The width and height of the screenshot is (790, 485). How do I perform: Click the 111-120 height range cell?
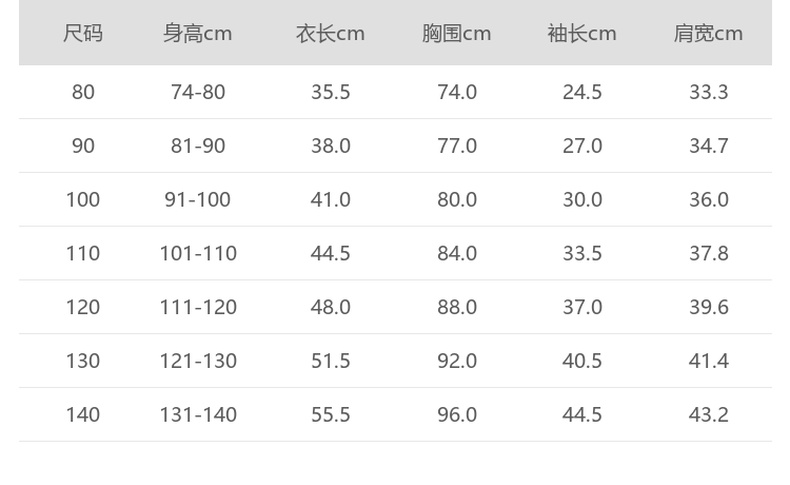point(198,307)
